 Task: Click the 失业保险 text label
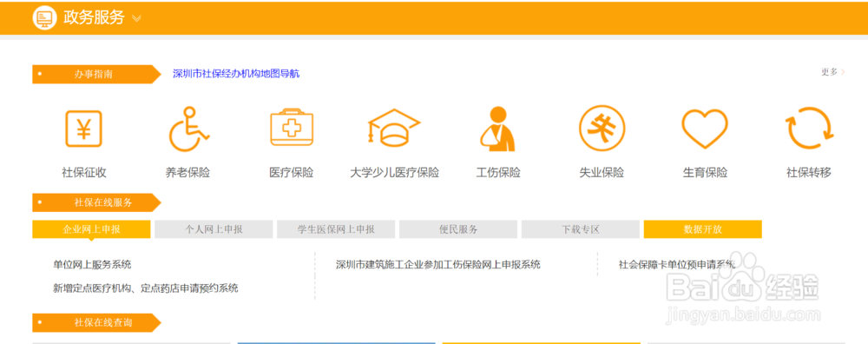pyautogui.click(x=602, y=172)
